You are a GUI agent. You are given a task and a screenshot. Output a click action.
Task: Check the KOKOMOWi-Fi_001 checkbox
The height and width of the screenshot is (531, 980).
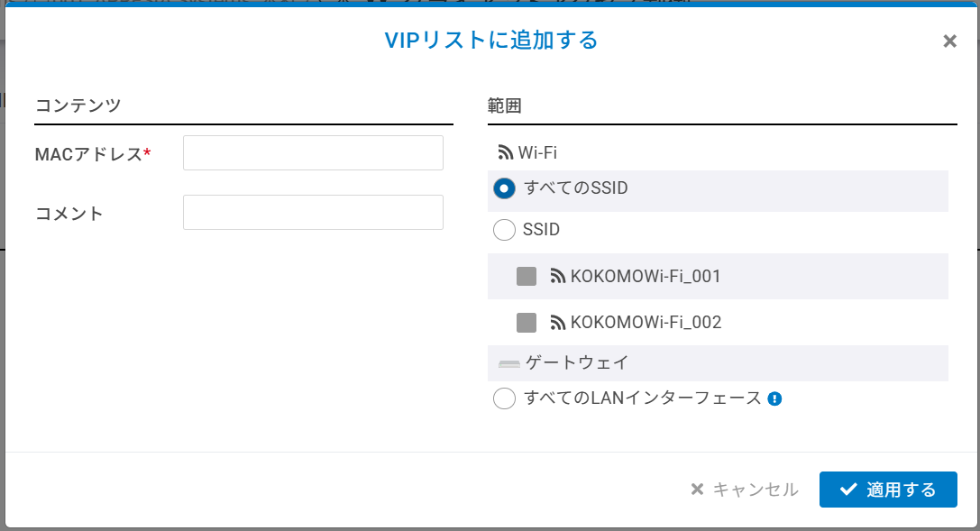tap(527, 276)
